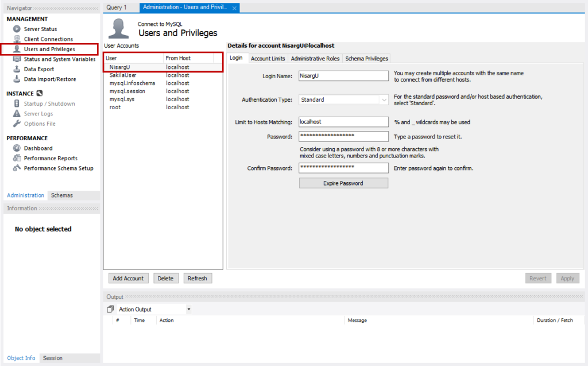The width and height of the screenshot is (588, 366).
Task: Click the Users and Privileges person icon
Action: tap(17, 49)
